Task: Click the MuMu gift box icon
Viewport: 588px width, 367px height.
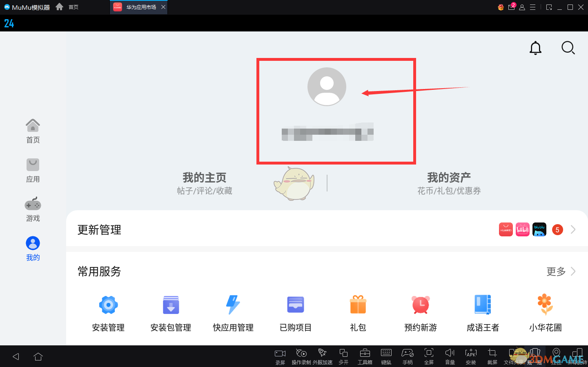Action: point(501,7)
